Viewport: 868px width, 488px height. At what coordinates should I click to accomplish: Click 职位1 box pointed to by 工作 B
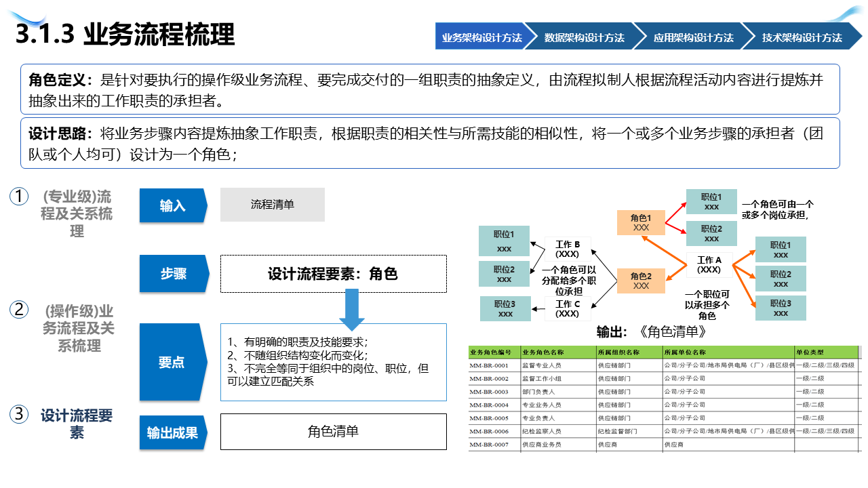504,242
